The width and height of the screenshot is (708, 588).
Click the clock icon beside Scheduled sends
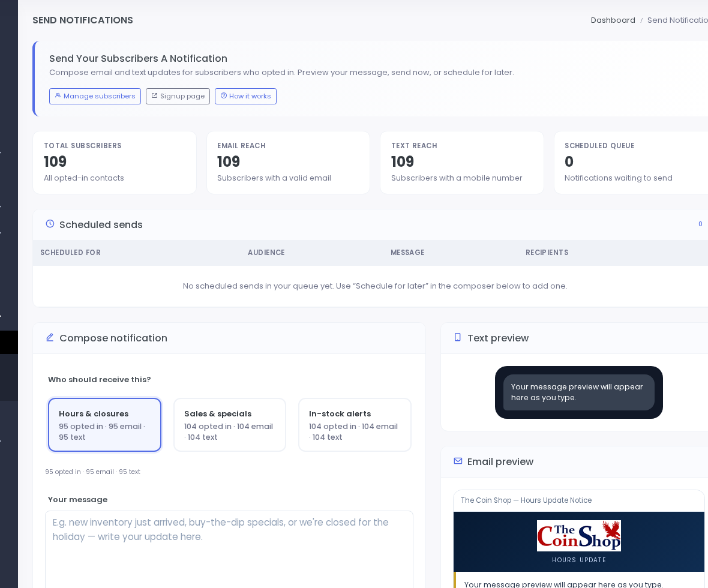[x=50, y=224]
